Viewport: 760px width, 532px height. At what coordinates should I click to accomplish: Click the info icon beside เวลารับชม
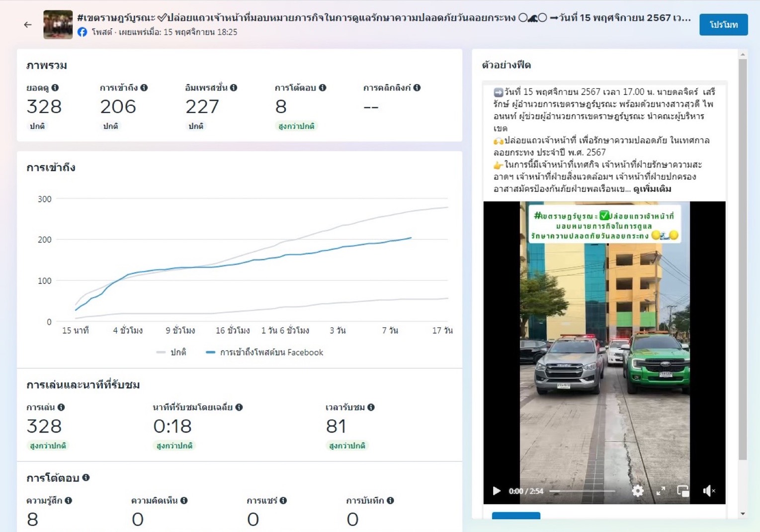tap(371, 407)
